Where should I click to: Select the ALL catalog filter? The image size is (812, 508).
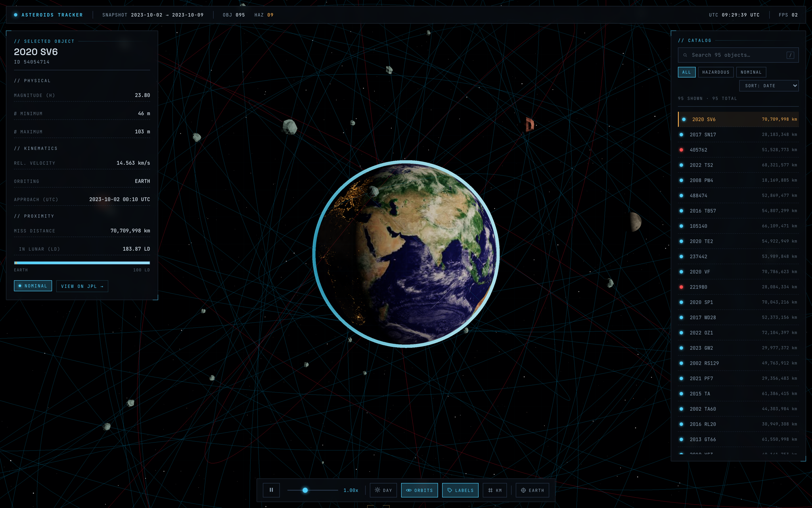click(687, 72)
